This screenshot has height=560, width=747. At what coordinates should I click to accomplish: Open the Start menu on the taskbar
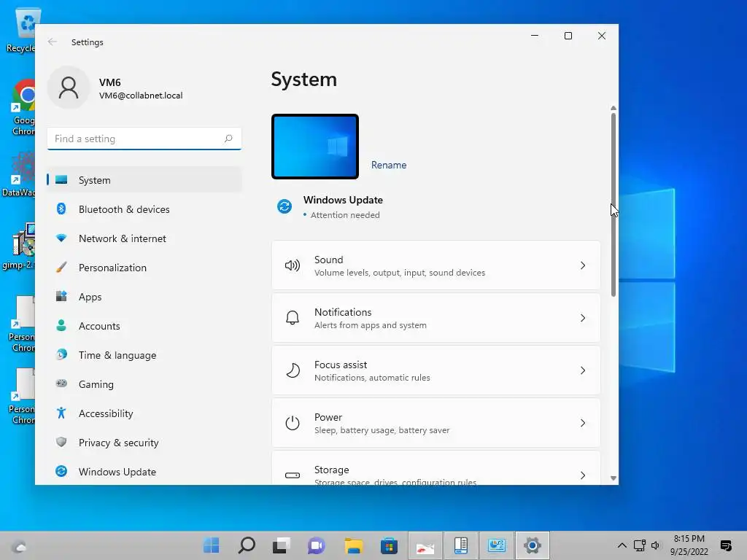pos(211,545)
